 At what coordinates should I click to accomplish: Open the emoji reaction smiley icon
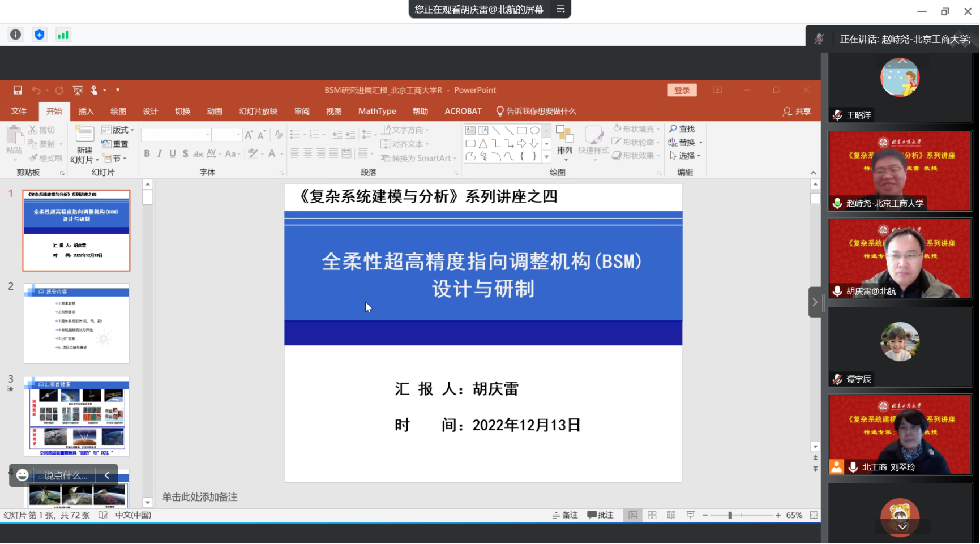(x=23, y=475)
